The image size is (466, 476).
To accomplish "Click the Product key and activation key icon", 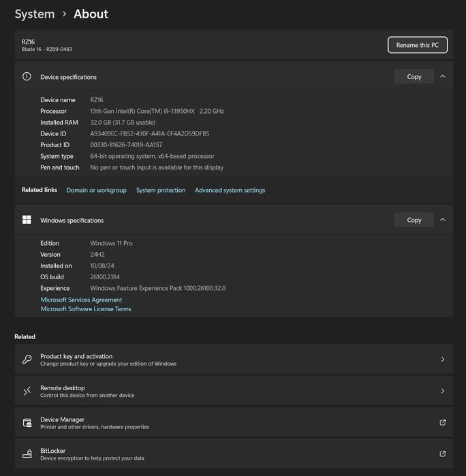I will (x=27, y=360).
